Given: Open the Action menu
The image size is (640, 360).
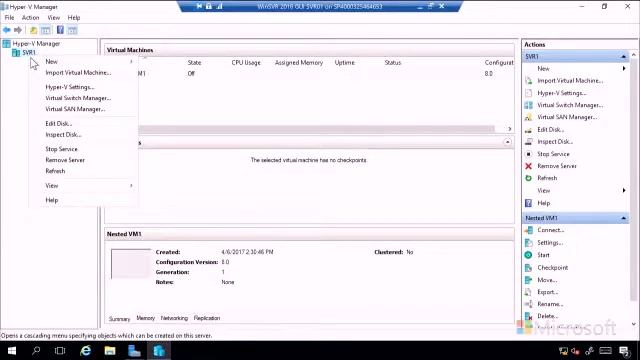Looking at the screenshot, I should point(31,18).
